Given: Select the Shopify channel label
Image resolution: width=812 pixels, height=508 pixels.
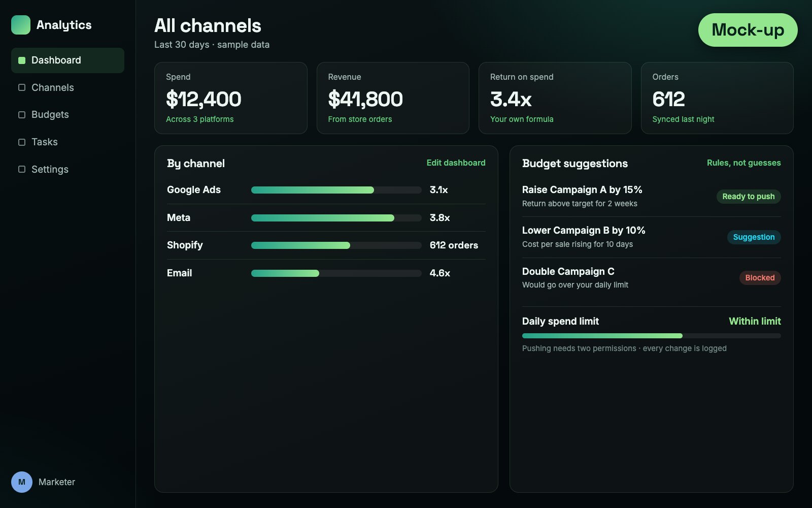Looking at the screenshot, I should [185, 245].
